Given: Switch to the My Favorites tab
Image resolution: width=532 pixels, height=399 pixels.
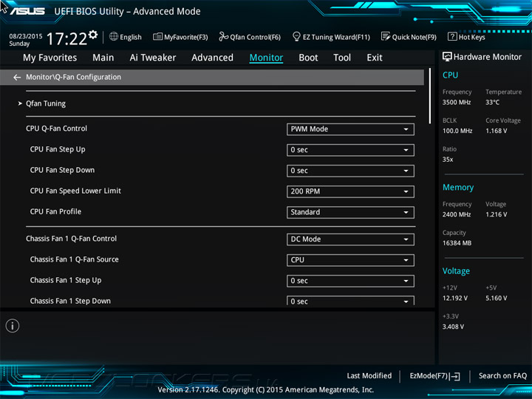Looking at the screenshot, I should point(50,58).
